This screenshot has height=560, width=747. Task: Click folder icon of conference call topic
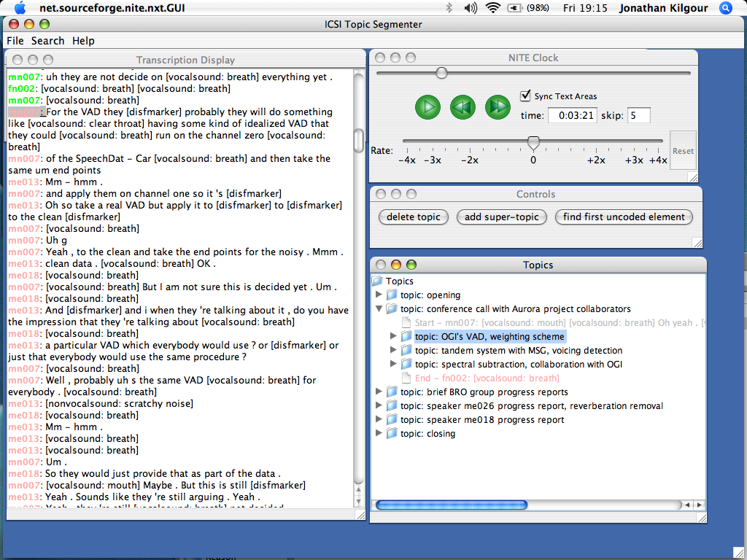(392, 308)
